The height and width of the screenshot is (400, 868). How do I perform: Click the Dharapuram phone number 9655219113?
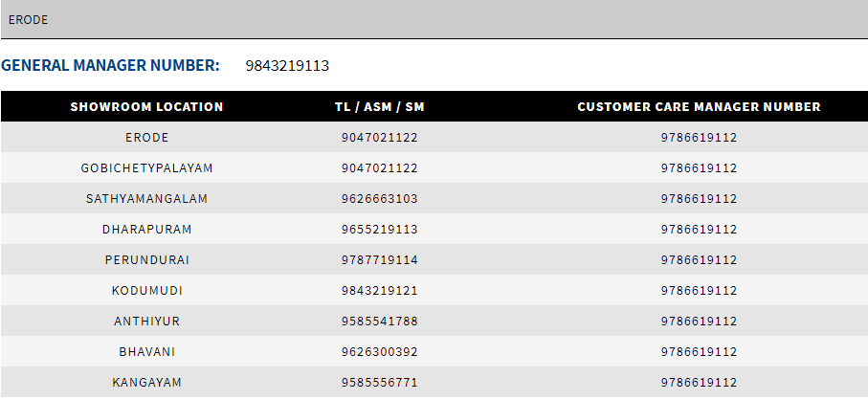[379, 230]
